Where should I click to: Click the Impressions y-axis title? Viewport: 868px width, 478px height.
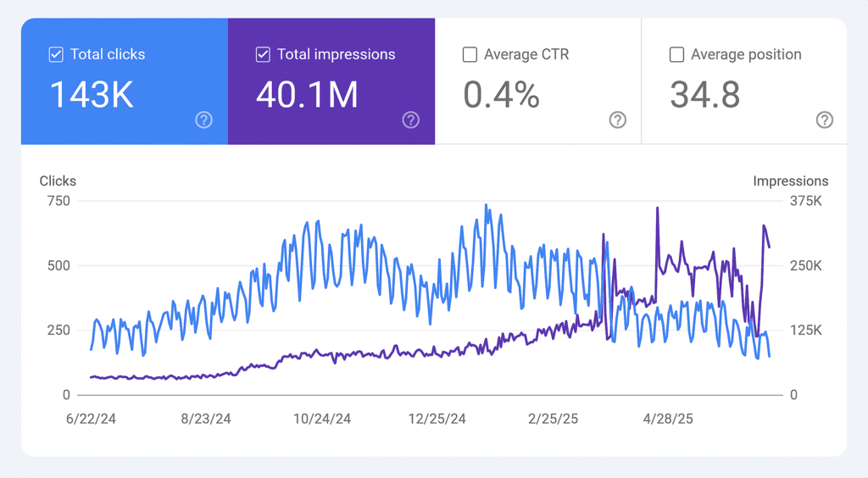[x=790, y=181]
